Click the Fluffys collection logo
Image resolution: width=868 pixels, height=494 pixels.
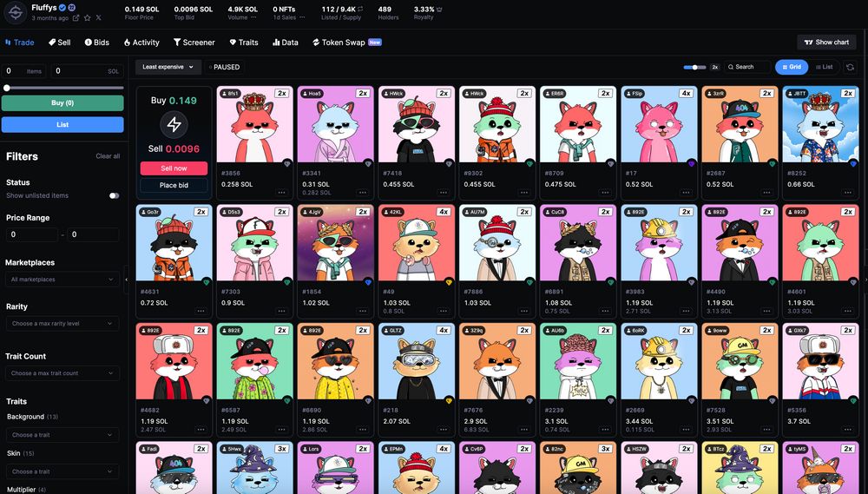click(15, 12)
